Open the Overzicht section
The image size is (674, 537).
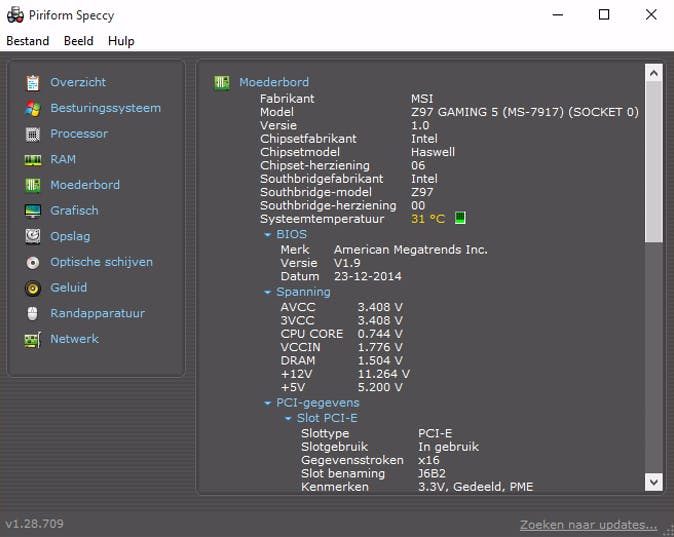point(78,82)
